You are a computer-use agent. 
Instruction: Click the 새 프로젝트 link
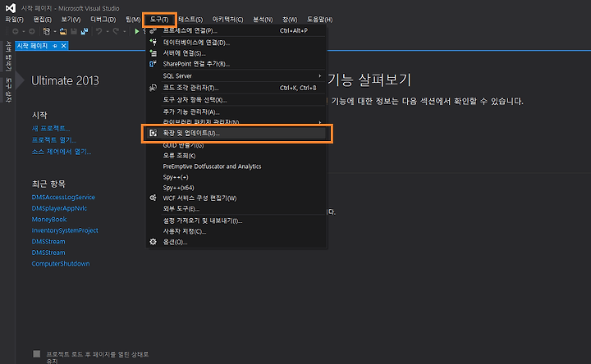click(x=51, y=129)
